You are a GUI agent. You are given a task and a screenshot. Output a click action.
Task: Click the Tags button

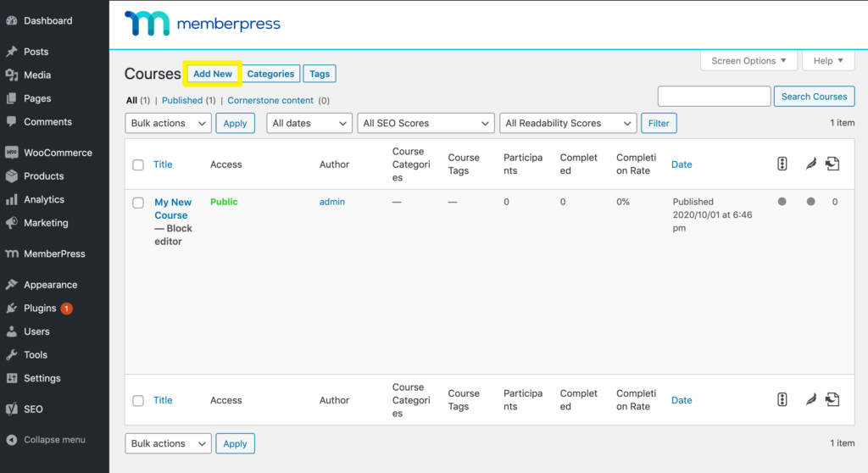[320, 74]
